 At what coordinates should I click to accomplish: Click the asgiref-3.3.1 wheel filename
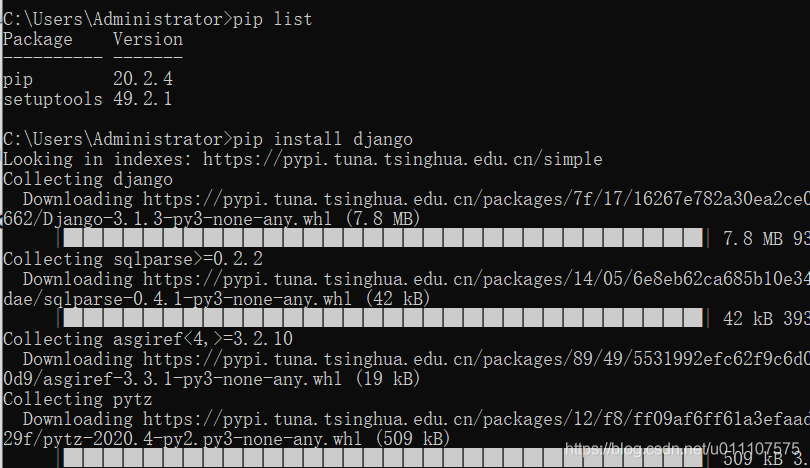(192, 379)
